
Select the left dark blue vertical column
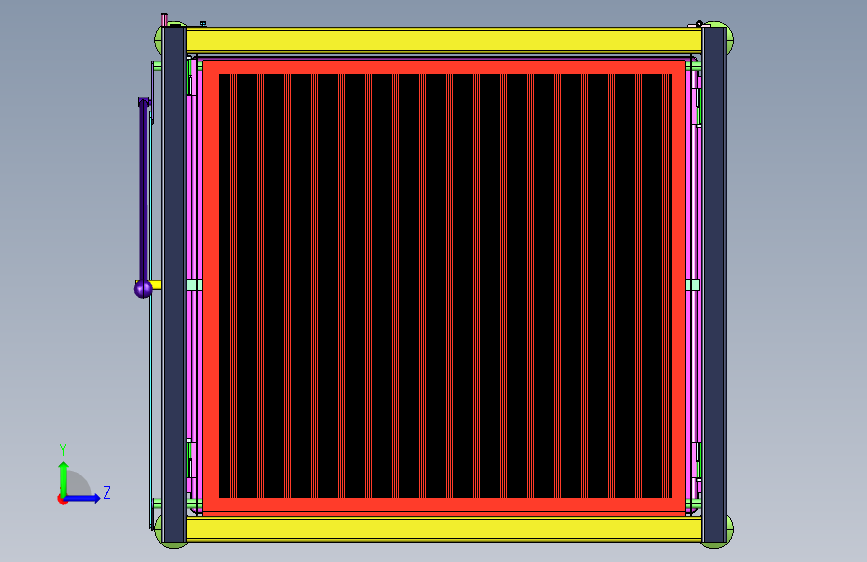[x=174, y=285]
